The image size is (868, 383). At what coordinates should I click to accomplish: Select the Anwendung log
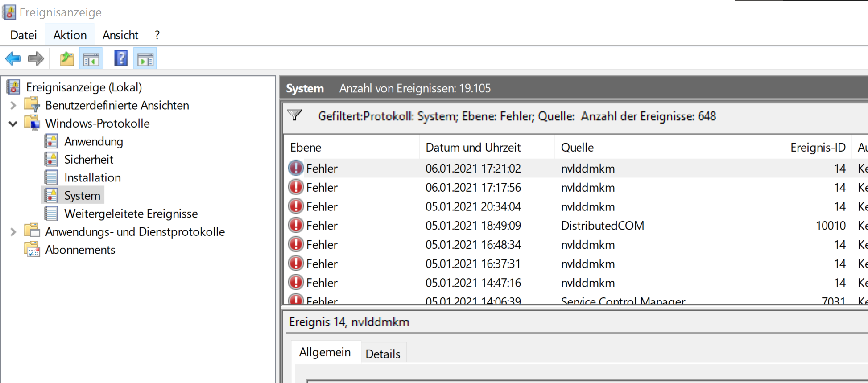(94, 141)
